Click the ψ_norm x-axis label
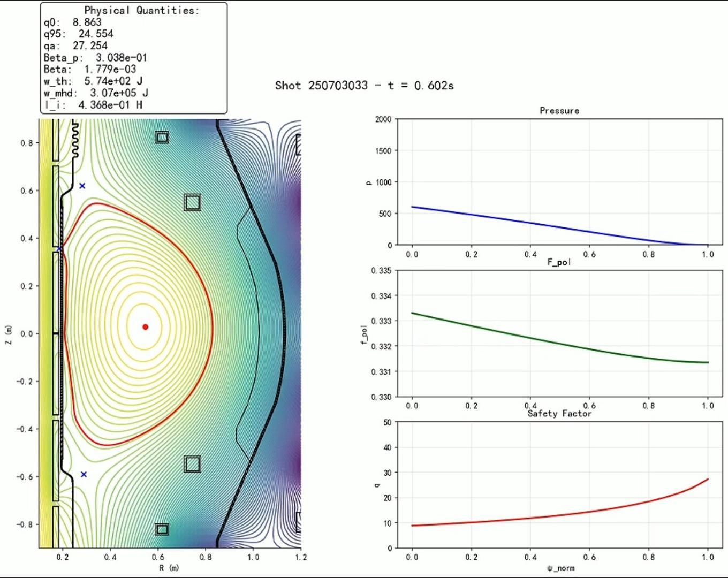728x578 pixels. tap(560, 568)
